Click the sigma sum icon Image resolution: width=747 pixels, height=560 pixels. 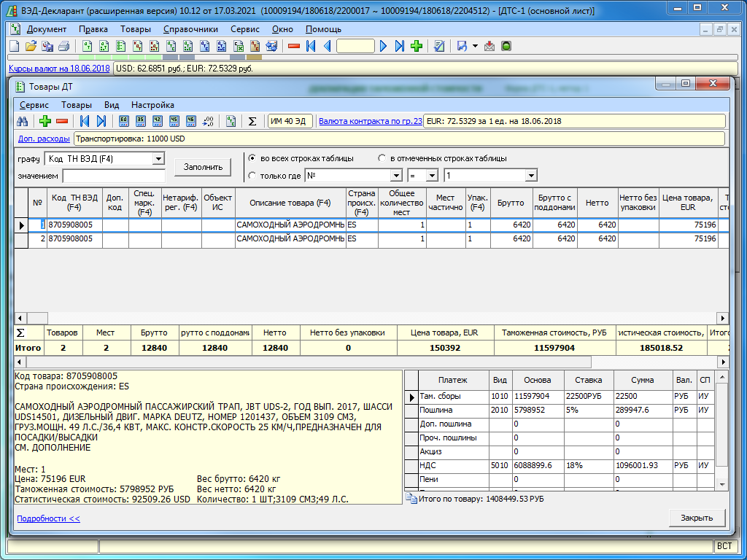click(252, 121)
